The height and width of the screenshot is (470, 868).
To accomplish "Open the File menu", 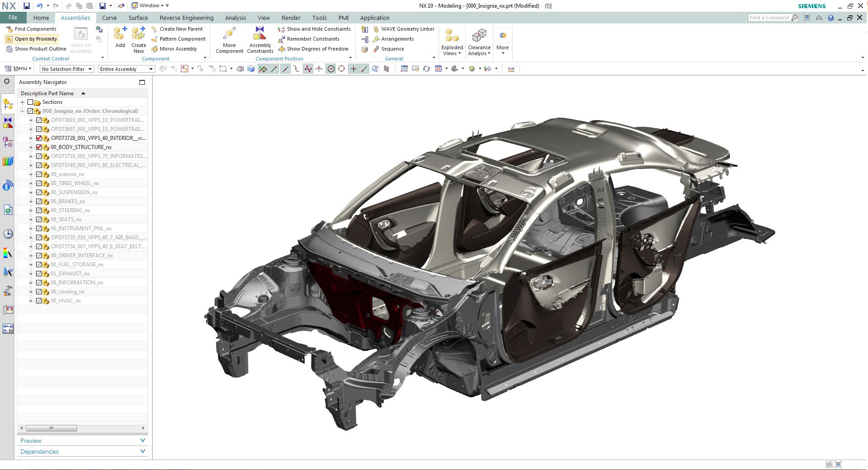I will pyautogui.click(x=13, y=18).
